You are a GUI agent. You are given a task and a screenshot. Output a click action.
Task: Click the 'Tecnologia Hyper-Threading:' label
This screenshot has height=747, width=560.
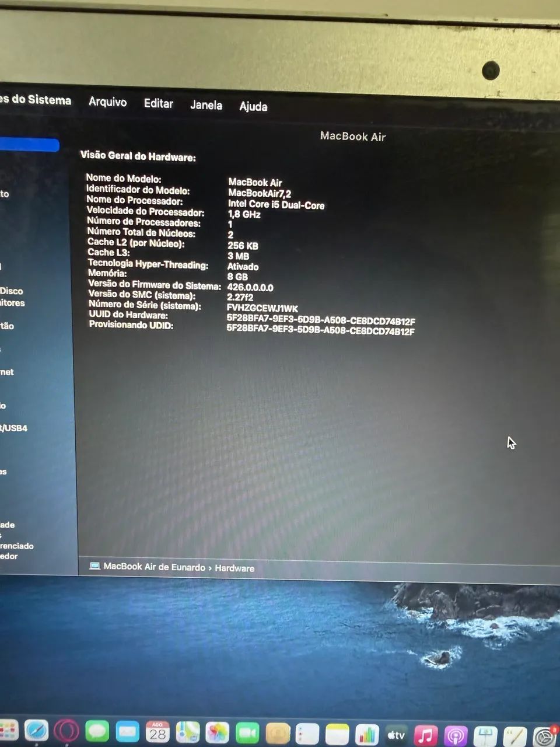(148, 264)
